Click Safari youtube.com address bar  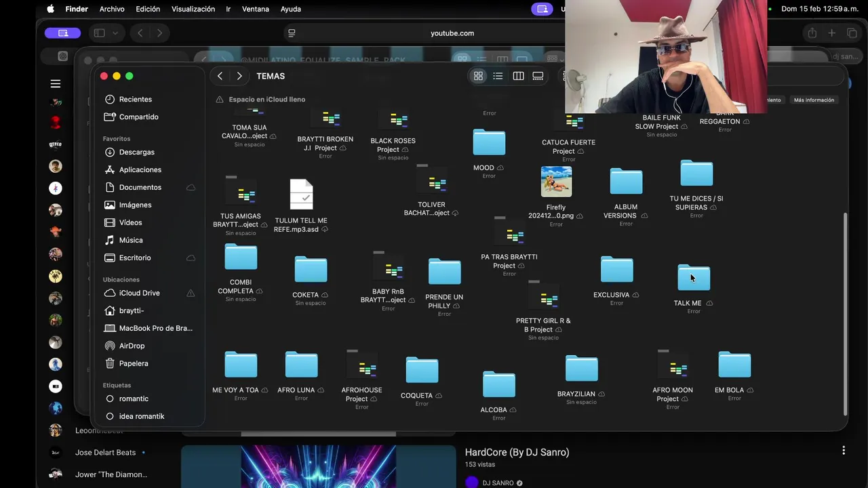[452, 33]
